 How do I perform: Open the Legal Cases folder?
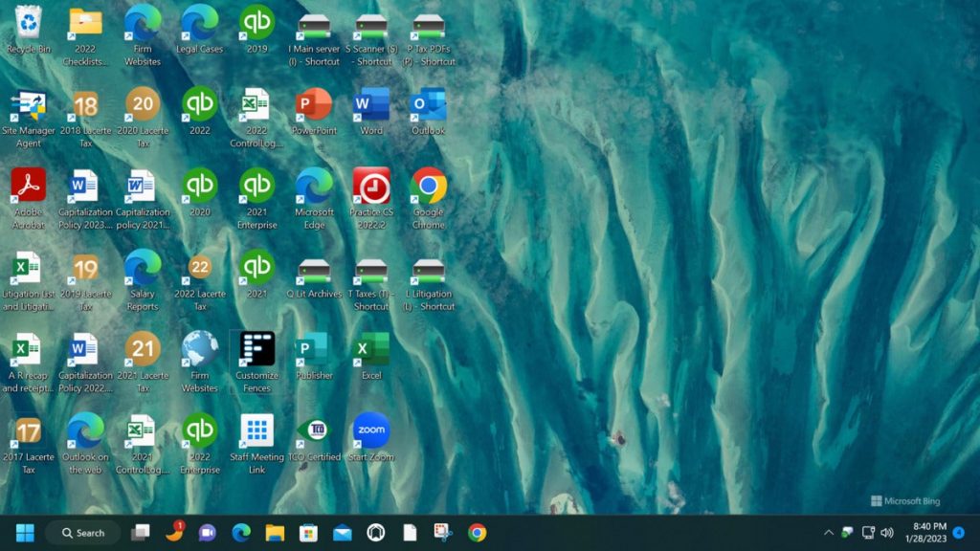coord(198,21)
